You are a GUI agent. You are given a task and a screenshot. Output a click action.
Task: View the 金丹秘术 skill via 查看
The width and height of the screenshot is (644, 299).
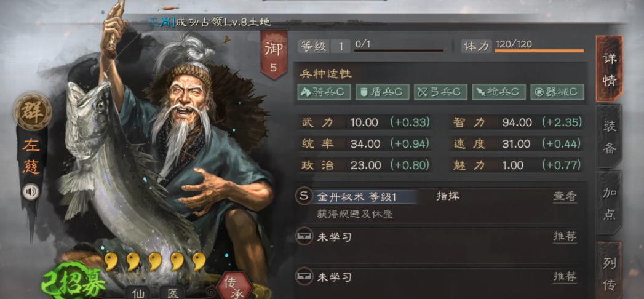pos(565,196)
